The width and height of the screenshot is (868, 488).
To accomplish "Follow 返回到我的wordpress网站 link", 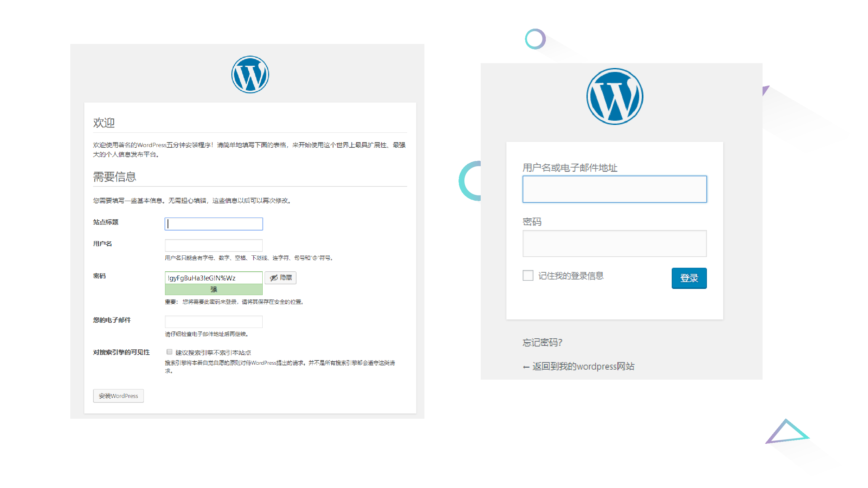I will pyautogui.click(x=579, y=366).
